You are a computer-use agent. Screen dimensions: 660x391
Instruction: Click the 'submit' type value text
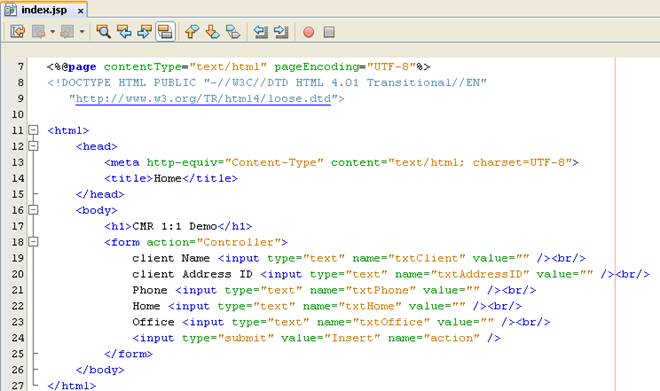point(246,338)
